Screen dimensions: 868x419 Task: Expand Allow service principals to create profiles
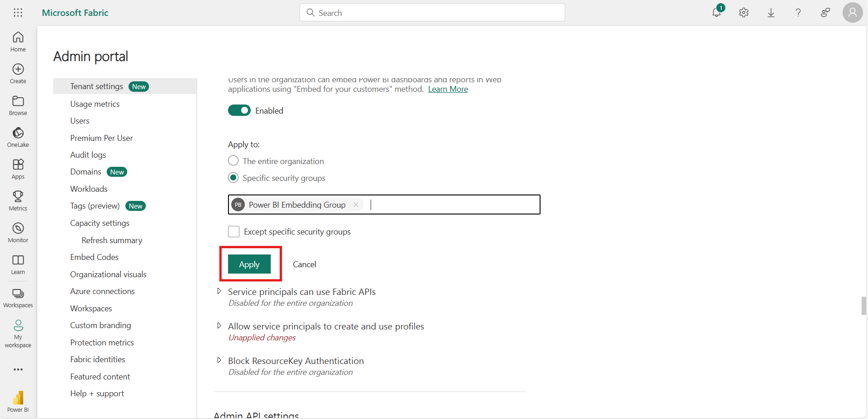pyautogui.click(x=219, y=326)
